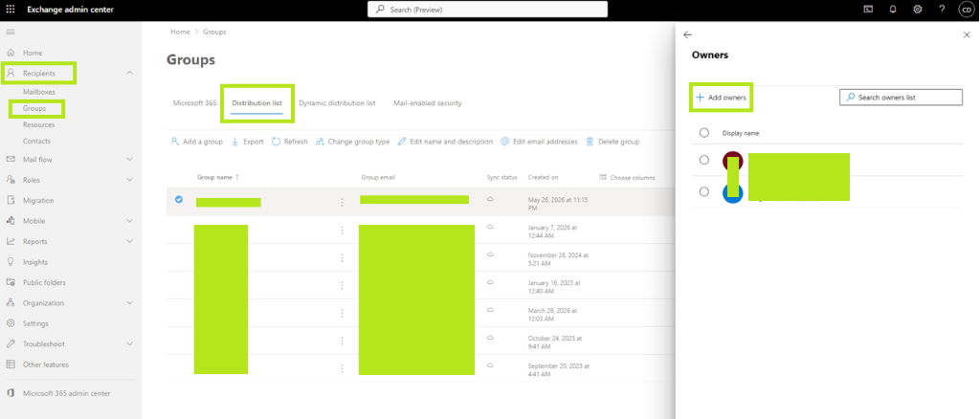Sort by Group name column
980x419 pixels.
point(217,177)
